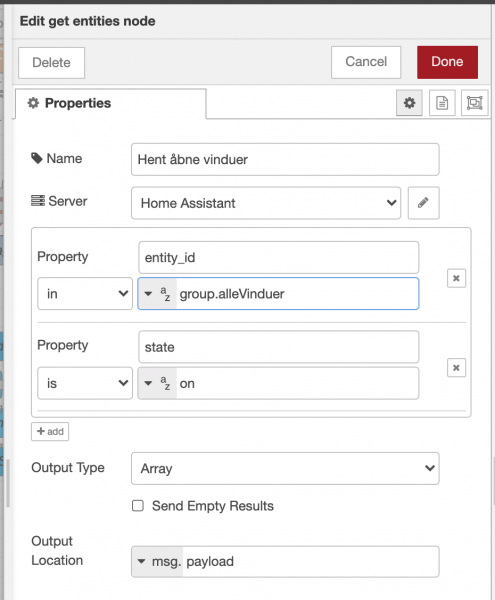Open the 'is' comparator dropdown

point(85,383)
